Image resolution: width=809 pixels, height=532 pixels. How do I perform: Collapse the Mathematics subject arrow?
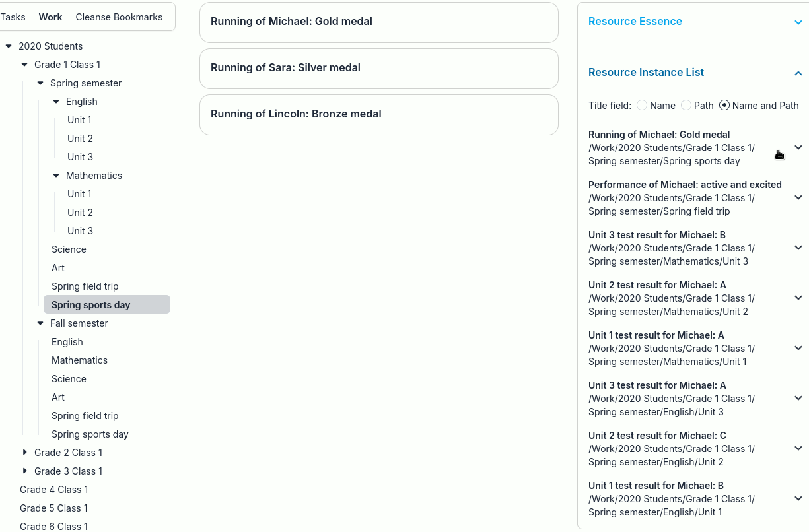[x=56, y=176]
